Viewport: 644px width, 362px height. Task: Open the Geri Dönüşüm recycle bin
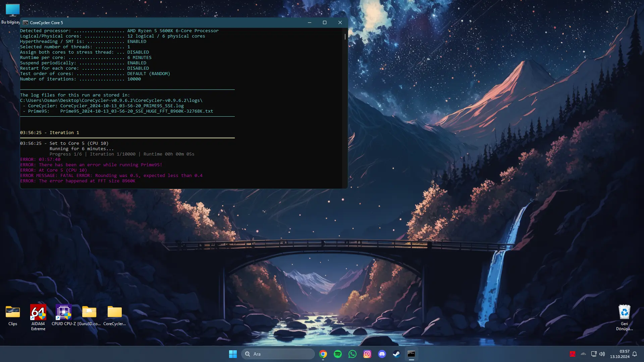coord(624,318)
